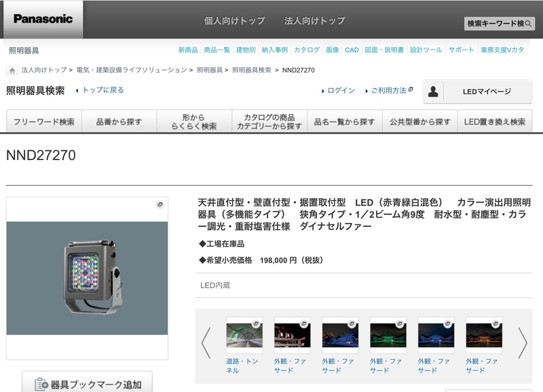Screen dimensions: 543x392
Task: Click 道路・トンネル caption link
Action: point(242,366)
